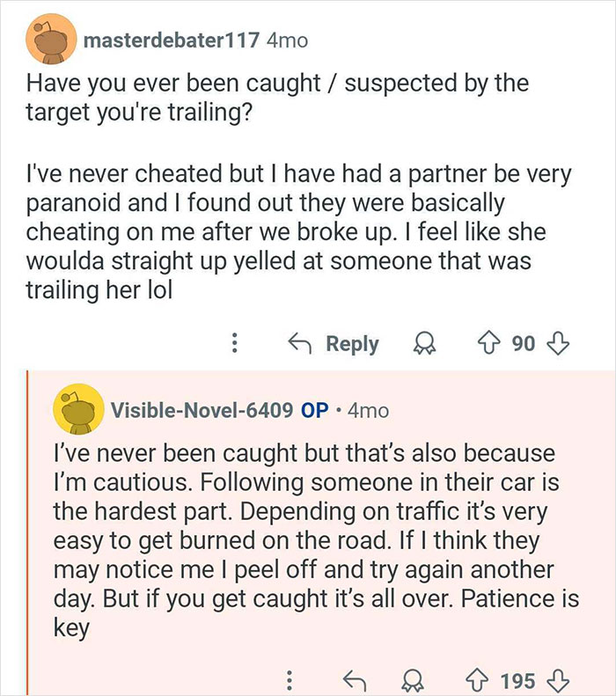Go to Visible-Novel-6409 user profile link
Screen dimensions: 616x696
pos(201,411)
